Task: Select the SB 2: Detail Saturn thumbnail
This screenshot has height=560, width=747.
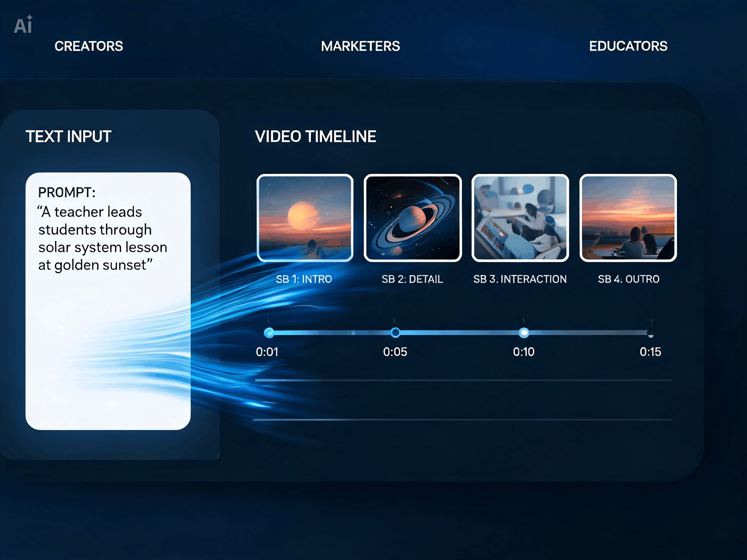Action: tap(413, 218)
